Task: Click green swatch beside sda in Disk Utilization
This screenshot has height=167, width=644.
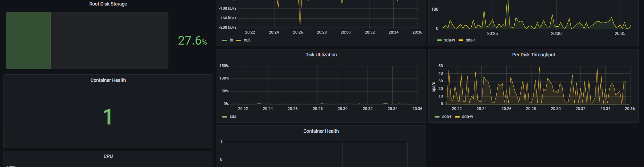Action: pos(225,117)
